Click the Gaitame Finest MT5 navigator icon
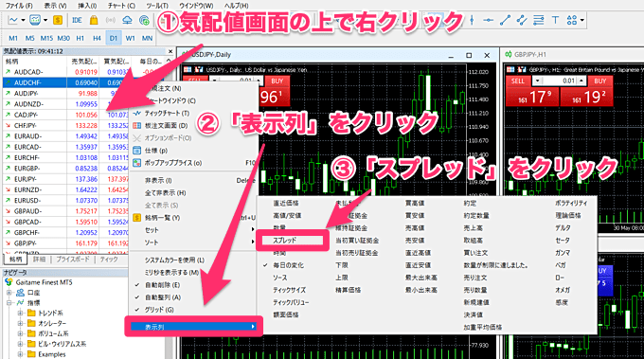644x359 pixels. coord(9,282)
